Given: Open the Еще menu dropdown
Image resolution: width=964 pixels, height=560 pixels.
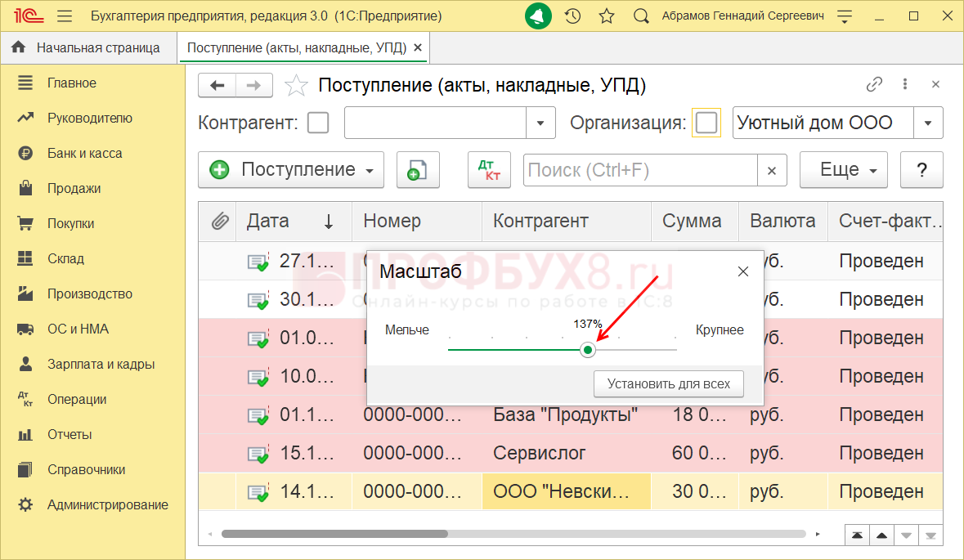Looking at the screenshot, I should (844, 170).
